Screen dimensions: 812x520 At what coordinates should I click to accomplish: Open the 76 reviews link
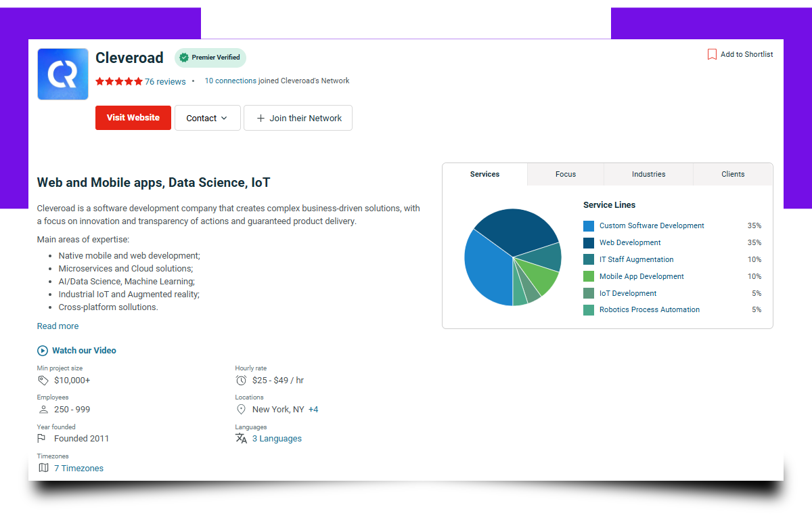tap(165, 81)
